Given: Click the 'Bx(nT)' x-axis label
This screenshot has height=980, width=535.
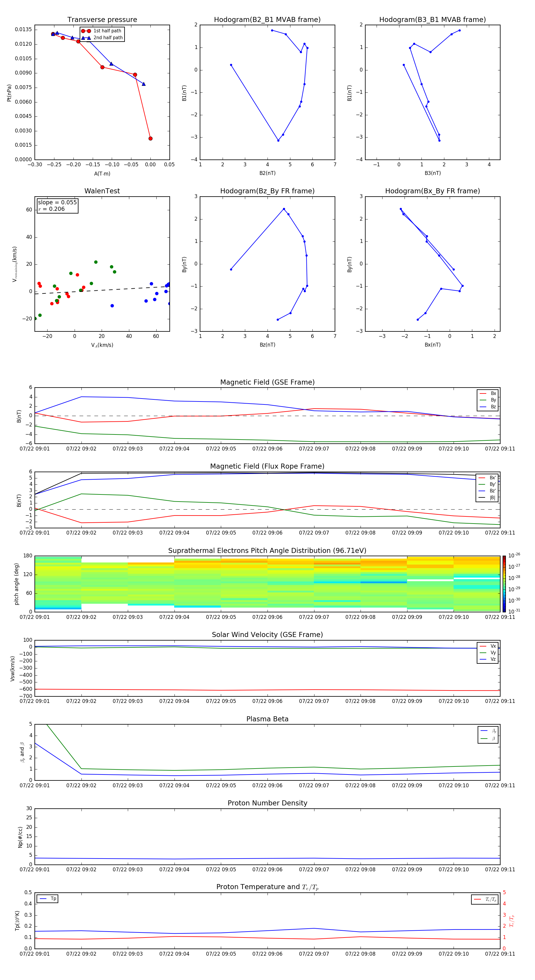Looking at the screenshot, I should [432, 345].
